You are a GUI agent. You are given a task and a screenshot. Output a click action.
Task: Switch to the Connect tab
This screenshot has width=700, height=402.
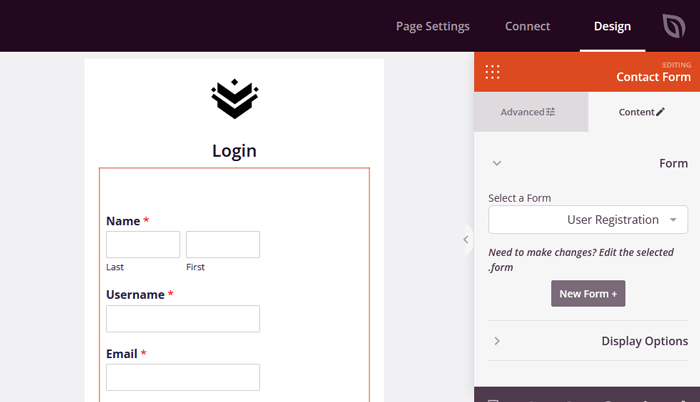pos(527,26)
